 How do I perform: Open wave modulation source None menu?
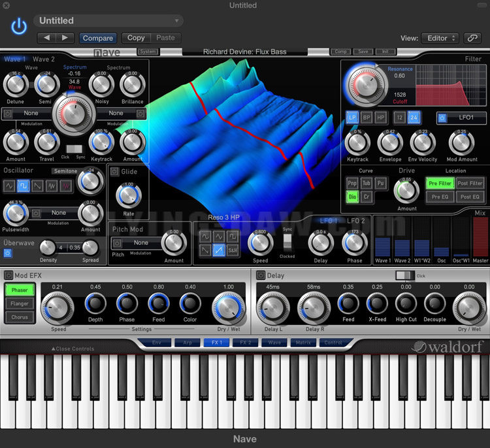pyautogui.click(x=31, y=113)
